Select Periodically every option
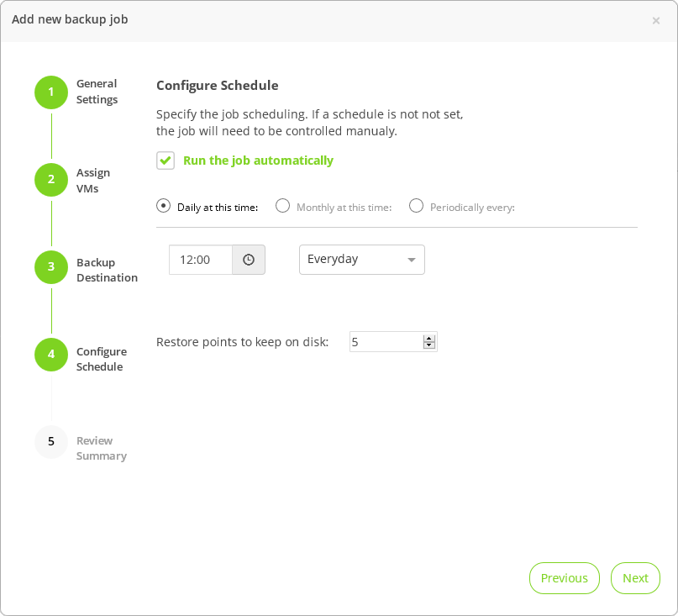 pyautogui.click(x=417, y=206)
